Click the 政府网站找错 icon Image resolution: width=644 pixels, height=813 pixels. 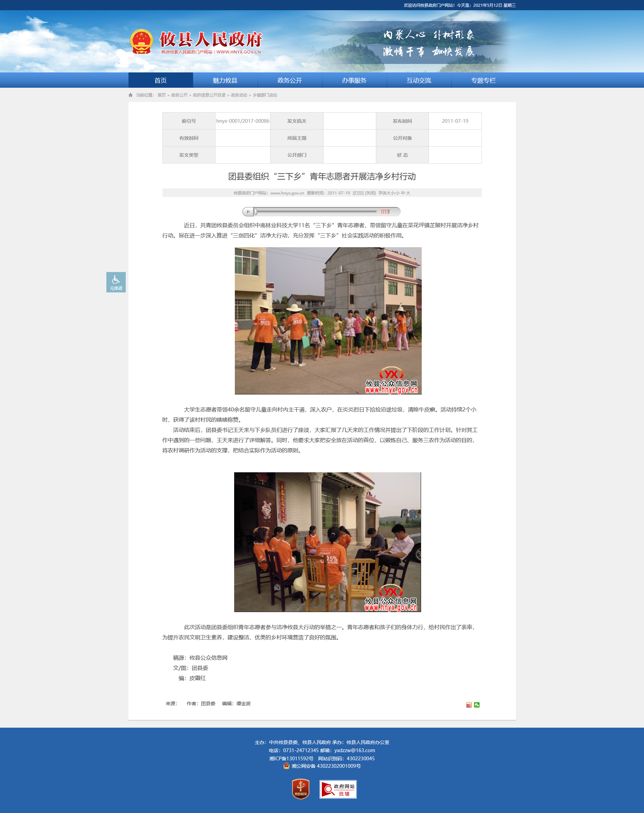point(338,789)
